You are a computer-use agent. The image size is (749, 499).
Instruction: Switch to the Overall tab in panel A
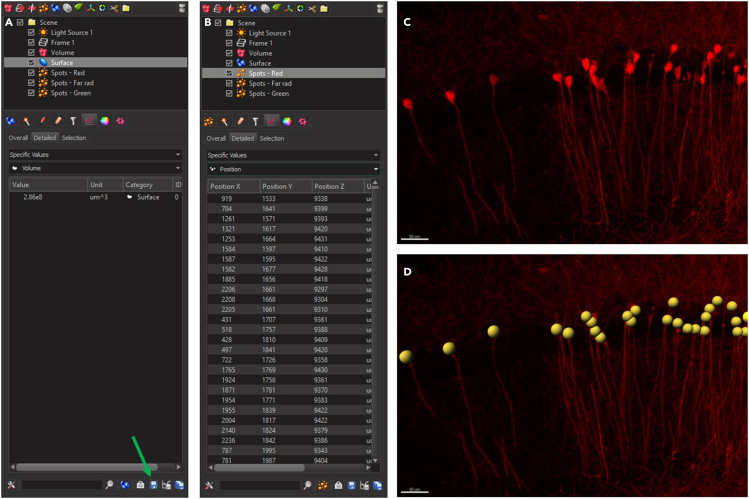tap(18, 138)
